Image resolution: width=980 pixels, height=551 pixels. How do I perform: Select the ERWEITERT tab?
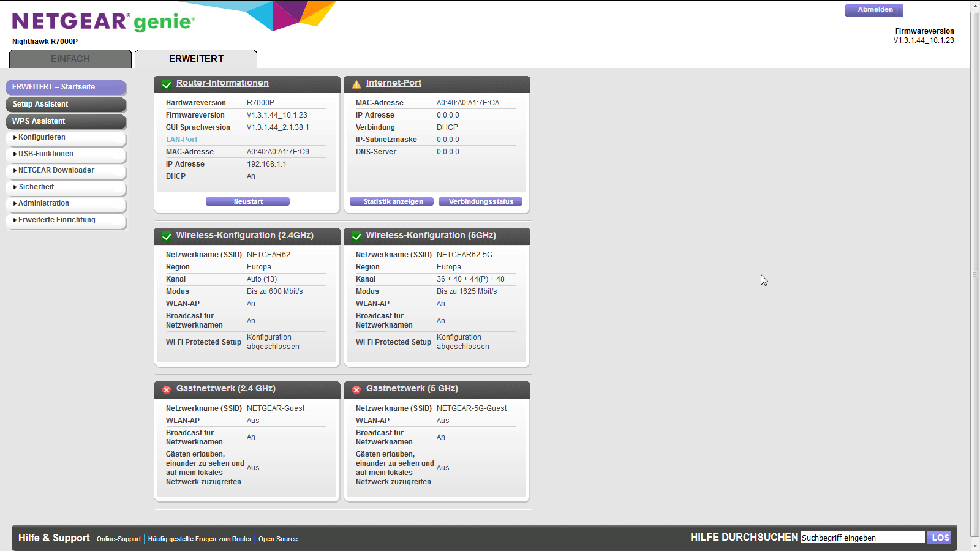[x=196, y=59]
